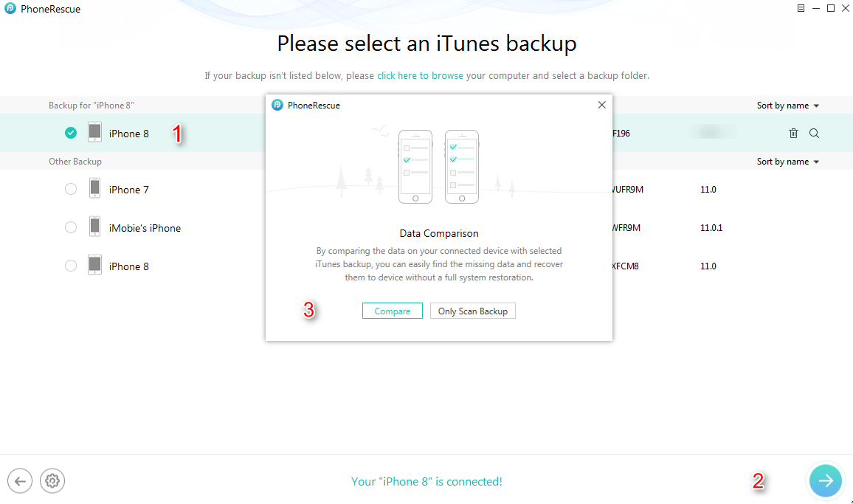Click device icon of selected iPhone 8 backup

pyautogui.click(x=94, y=132)
